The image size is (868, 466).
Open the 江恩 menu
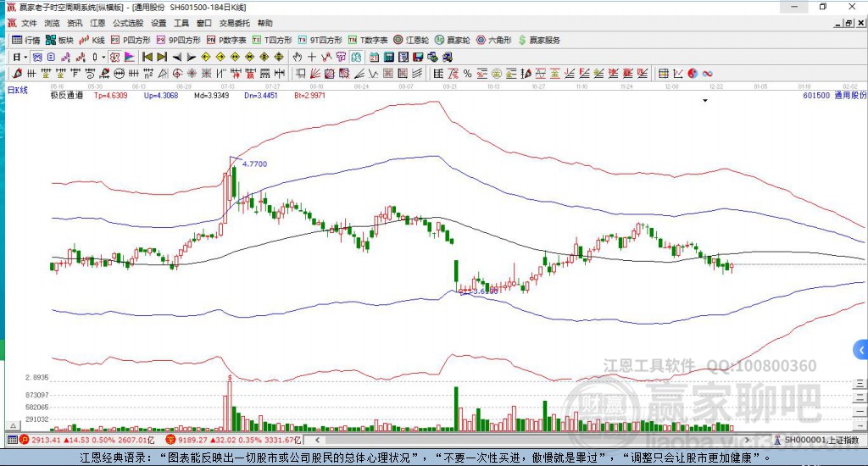(x=97, y=23)
